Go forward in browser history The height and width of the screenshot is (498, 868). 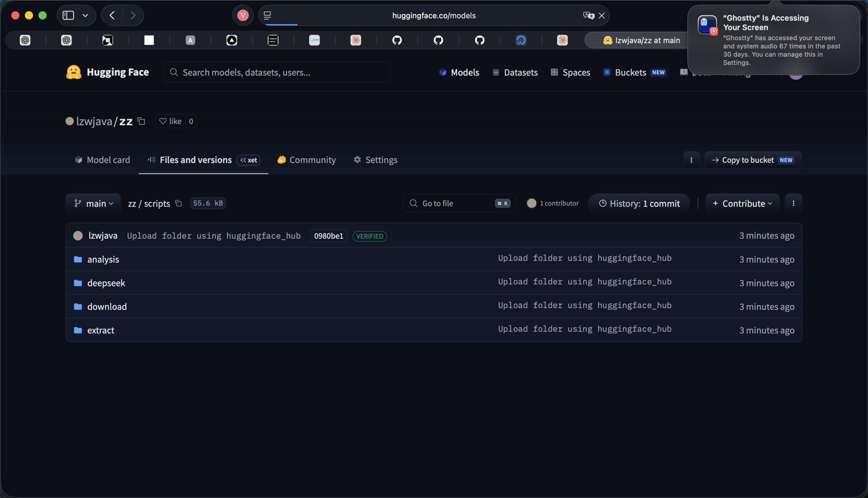coord(133,15)
